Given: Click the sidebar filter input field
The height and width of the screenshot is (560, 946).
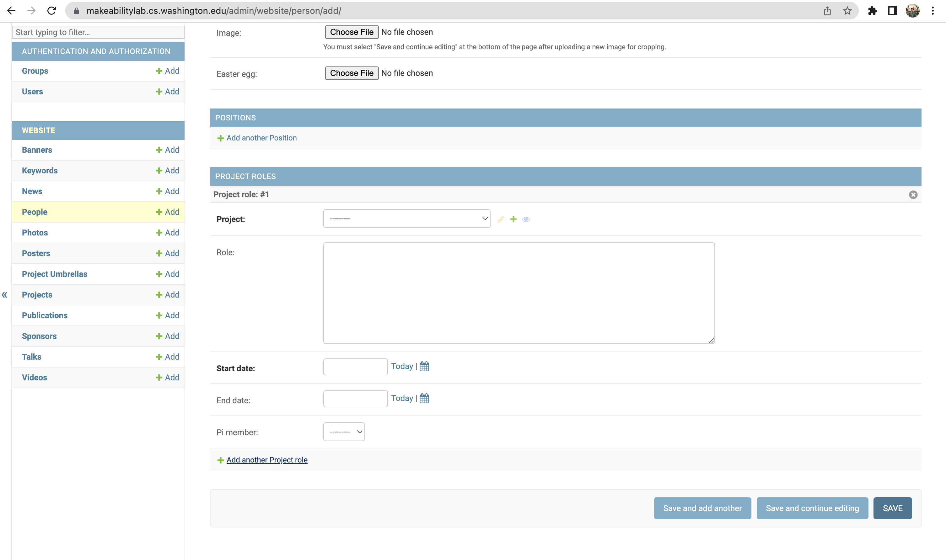Looking at the screenshot, I should (x=98, y=32).
